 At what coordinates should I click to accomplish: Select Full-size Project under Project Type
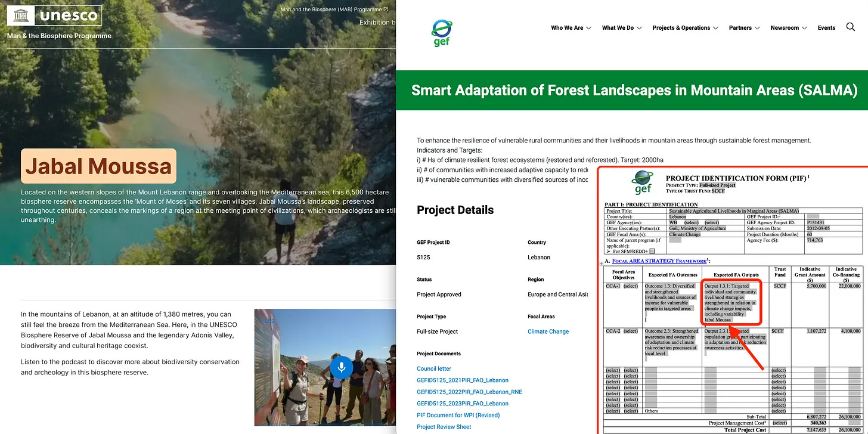pyautogui.click(x=437, y=331)
